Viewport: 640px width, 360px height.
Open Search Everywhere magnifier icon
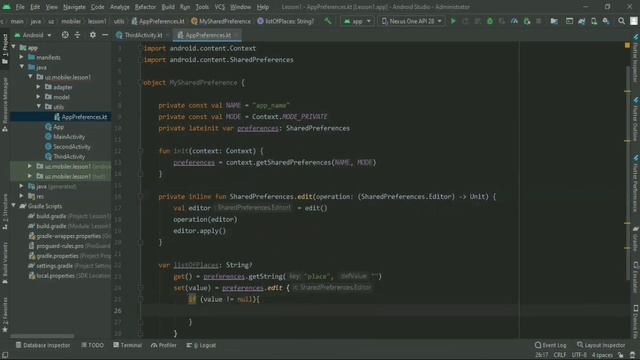click(621, 21)
